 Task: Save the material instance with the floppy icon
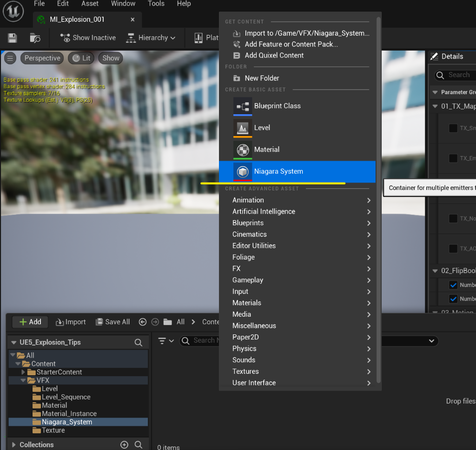point(13,38)
